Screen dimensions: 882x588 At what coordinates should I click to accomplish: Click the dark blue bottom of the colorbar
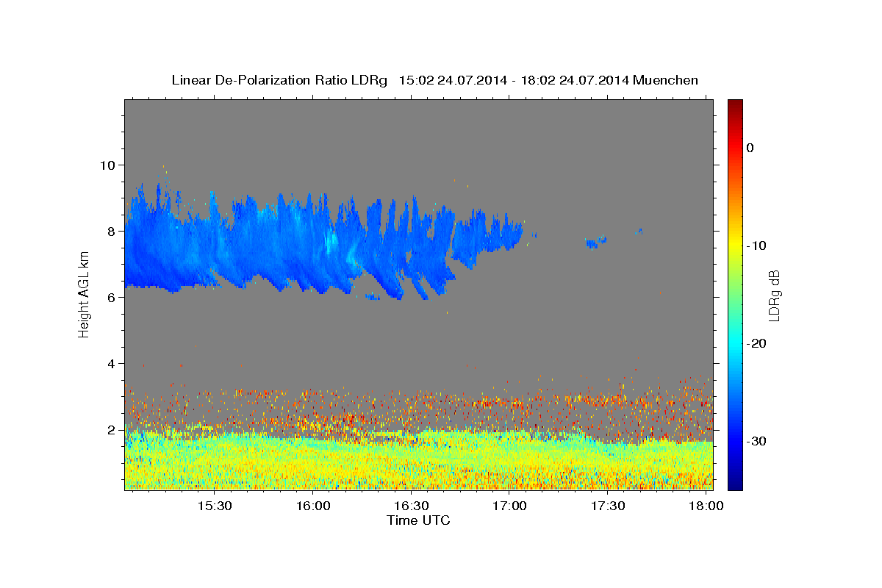[735, 483]
